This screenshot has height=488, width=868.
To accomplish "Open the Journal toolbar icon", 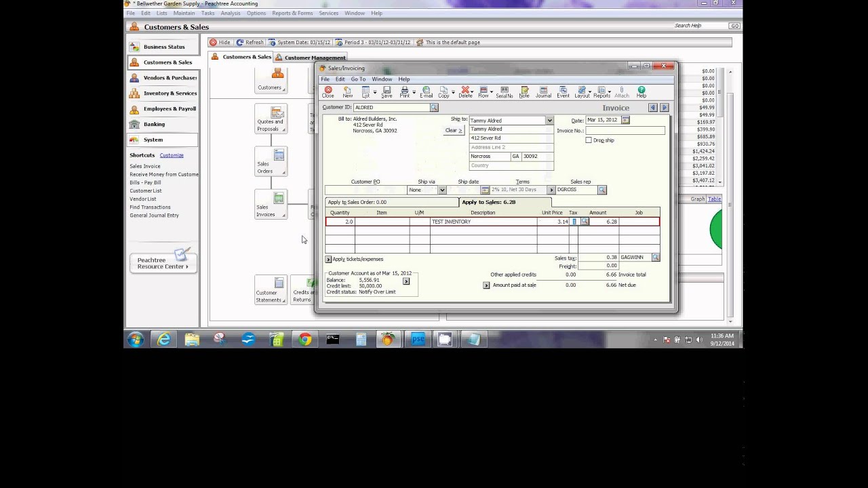I will click(543, 91).
